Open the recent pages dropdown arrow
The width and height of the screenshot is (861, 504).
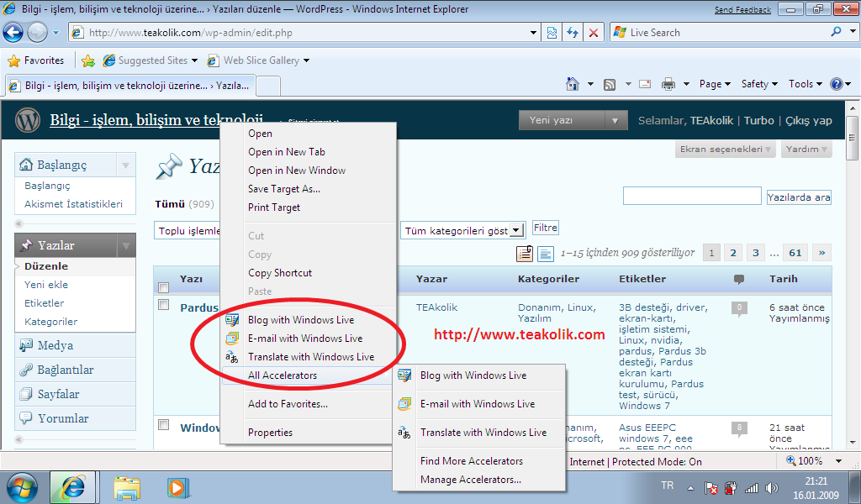[55, 33]
